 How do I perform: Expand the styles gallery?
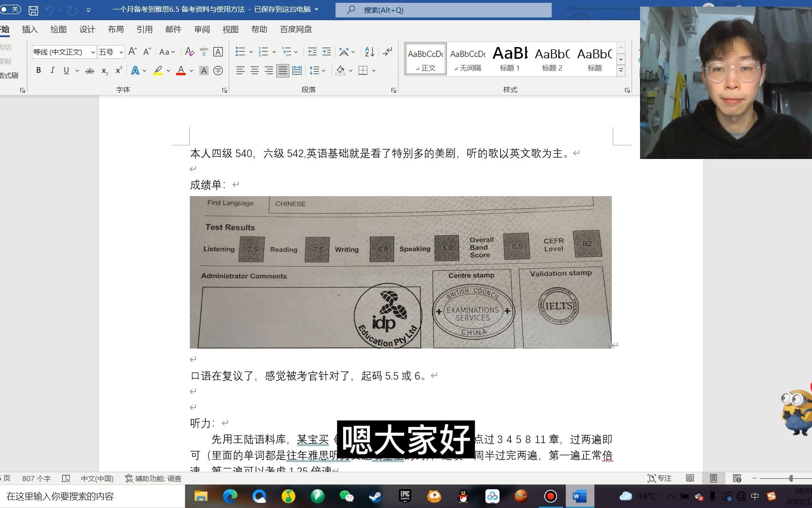click(x=621, y=70)
